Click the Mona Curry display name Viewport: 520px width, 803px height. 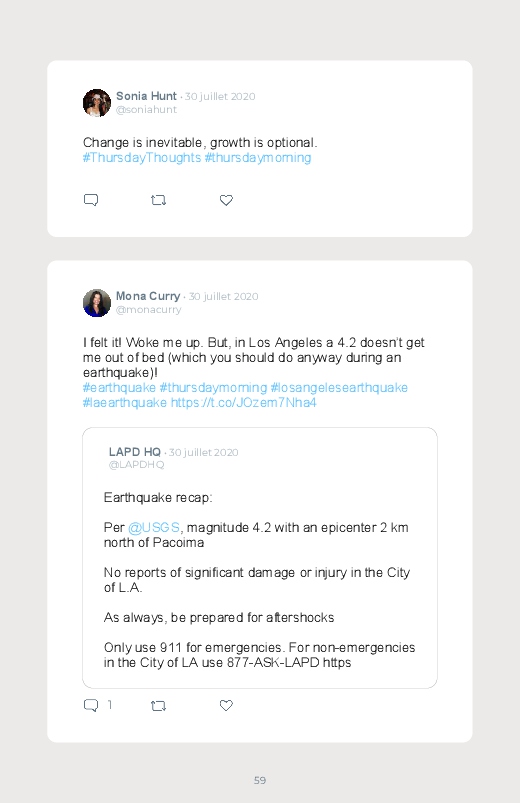(148, 296)
